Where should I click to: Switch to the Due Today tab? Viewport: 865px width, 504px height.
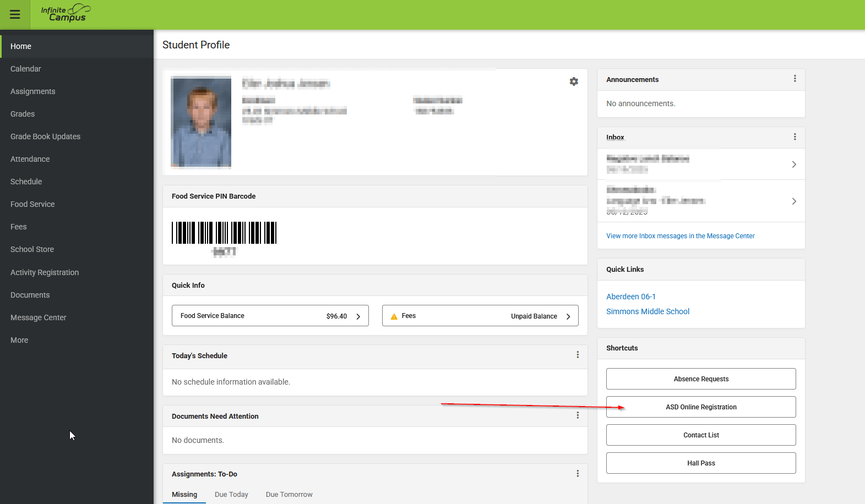[231, 495]
